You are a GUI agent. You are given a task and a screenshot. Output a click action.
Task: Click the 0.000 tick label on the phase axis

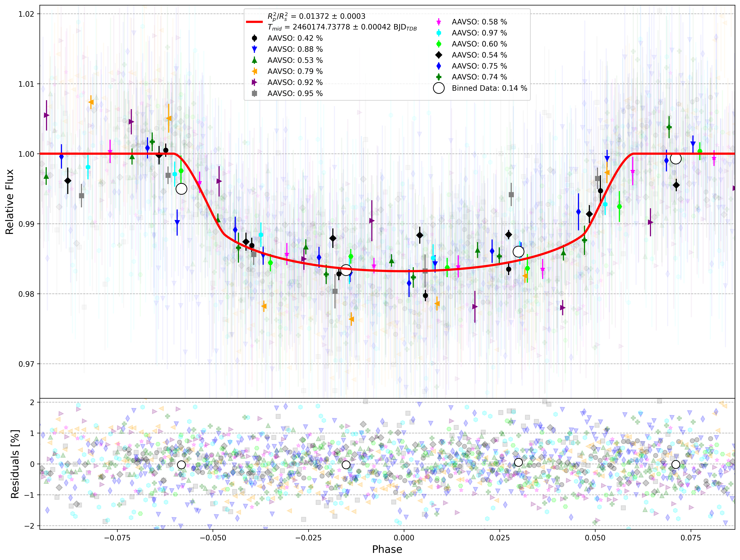tap(404, 538)
